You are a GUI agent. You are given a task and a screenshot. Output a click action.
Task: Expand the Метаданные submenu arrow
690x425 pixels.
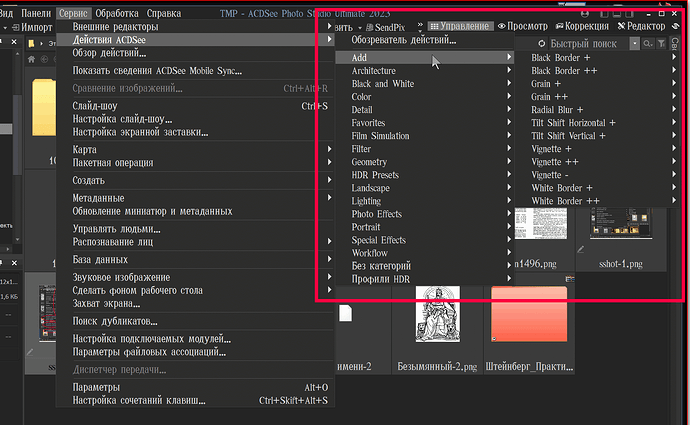pos(329,198)
